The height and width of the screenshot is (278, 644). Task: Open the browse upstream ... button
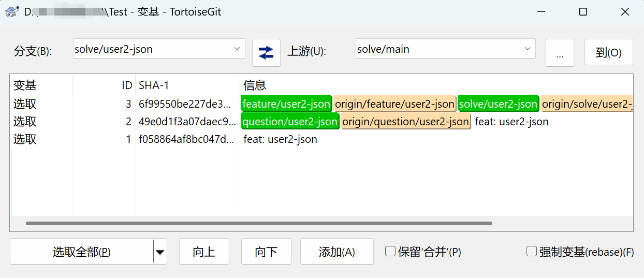click(x=560, y=53)
